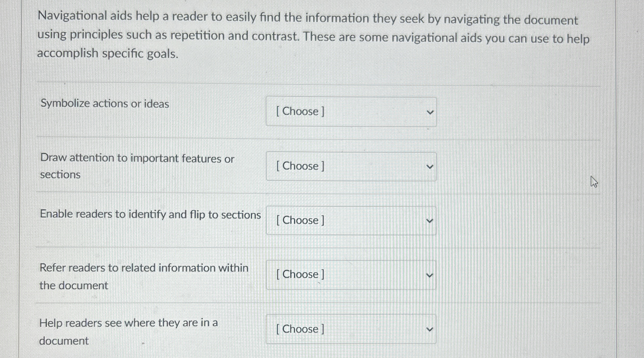Click the label 'Enable readers to identify and flip to sections'
Viewport: 644px width, 358px height.
pyautogui.click(x=150, y=214)
